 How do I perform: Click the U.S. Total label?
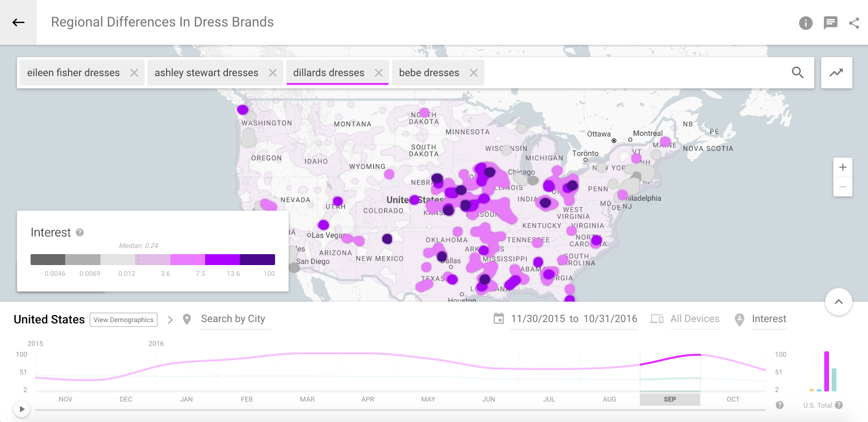click(818, 405)
